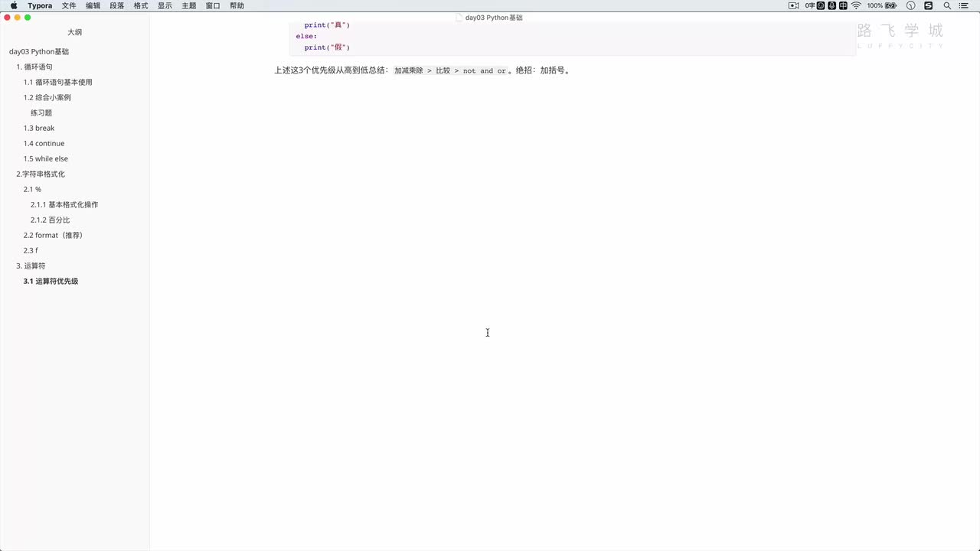
Task: Go to day03 Python基础 heading in outline
Action: pyautogui.click(x=39, y=51)
